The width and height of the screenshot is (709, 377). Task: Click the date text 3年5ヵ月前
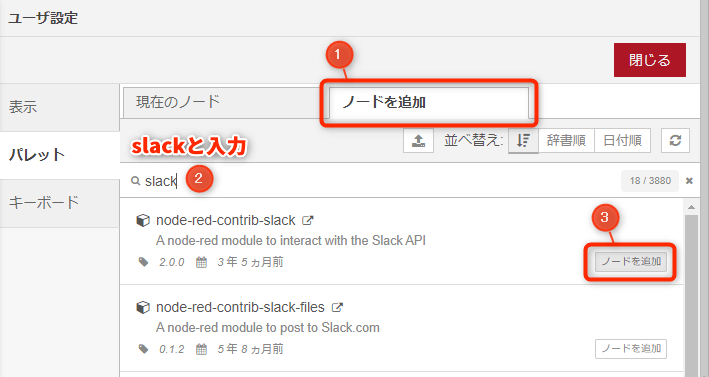coord(250,262)
